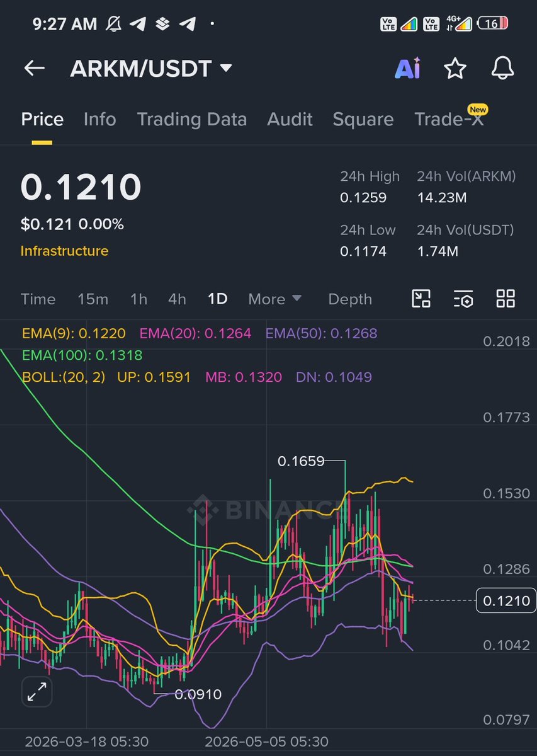Open the Trading Data tab
Screen dimensions: 537x756
192,119
